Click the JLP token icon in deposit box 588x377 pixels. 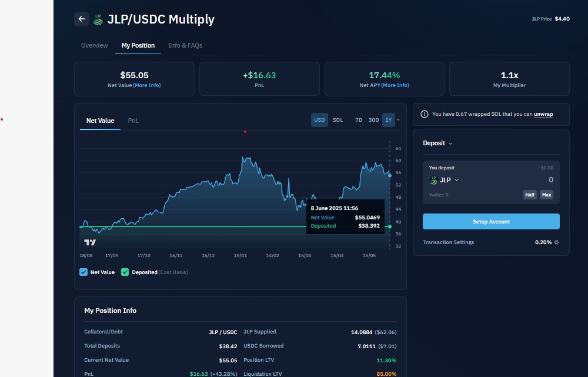(433, 180)
